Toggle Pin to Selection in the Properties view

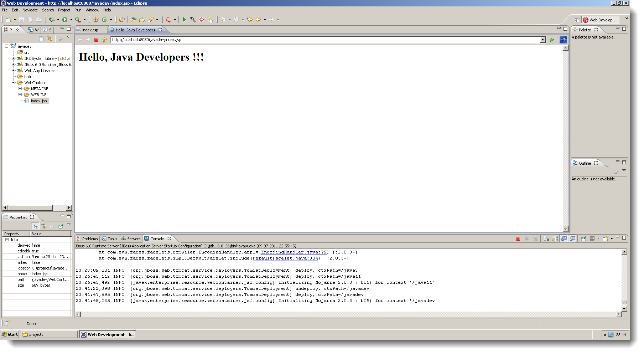coord(61,226)
